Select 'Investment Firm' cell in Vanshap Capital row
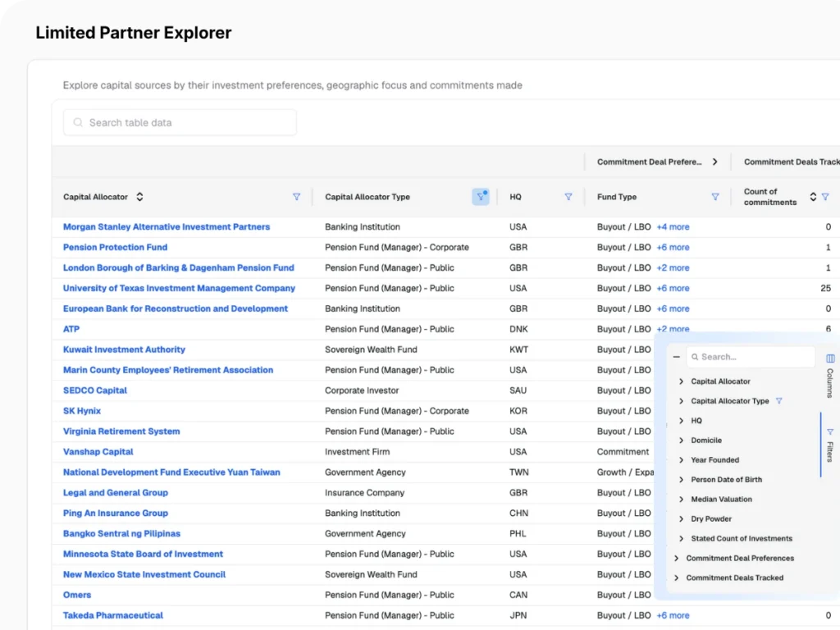The image size is (840, 630). click(x=358, y=452)
